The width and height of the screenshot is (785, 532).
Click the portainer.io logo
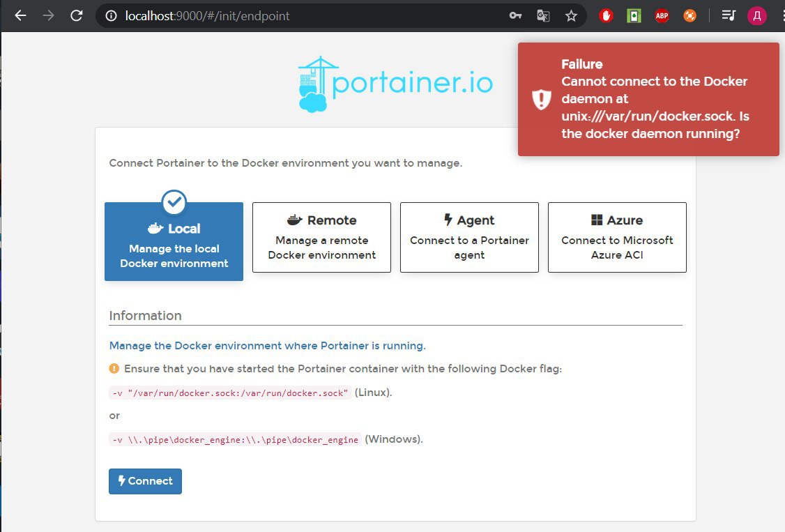click(395, 84)
